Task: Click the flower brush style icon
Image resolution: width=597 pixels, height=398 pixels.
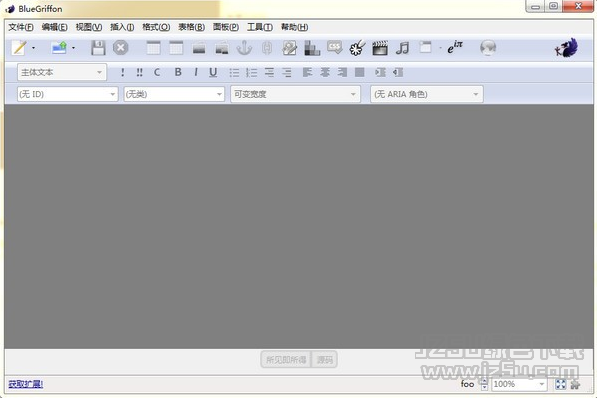Action: tap(357, 48)
